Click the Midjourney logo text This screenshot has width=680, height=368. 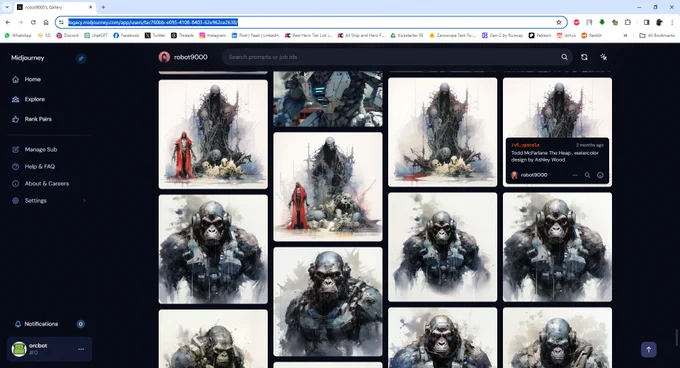tap(28, 58)
